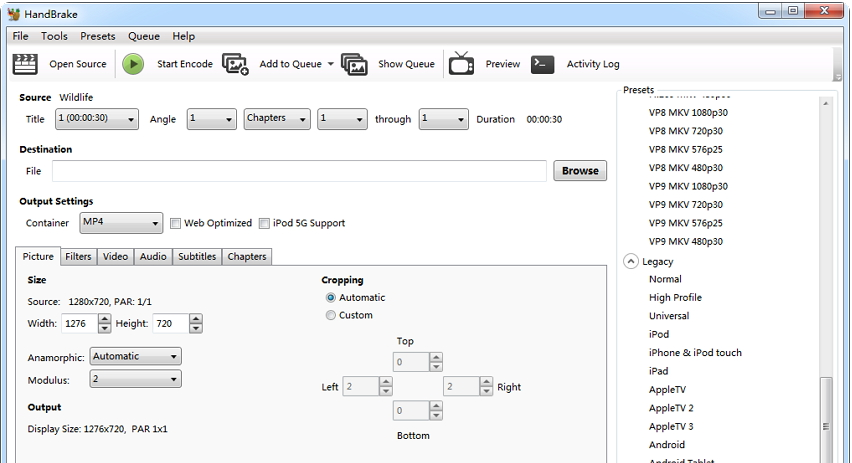Open the Tools menu
The width and height of the screenshot is (852, 463).
(54, 36)
